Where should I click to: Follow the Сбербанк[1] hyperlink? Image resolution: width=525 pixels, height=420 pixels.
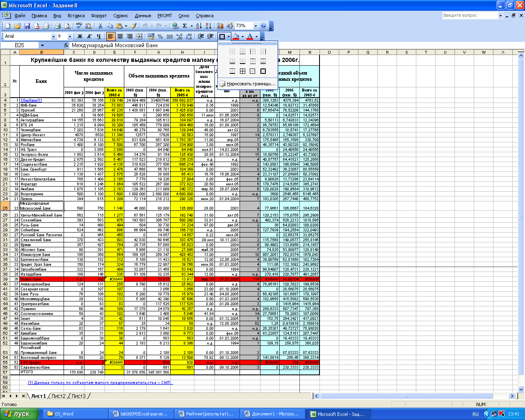pos(31,100)
